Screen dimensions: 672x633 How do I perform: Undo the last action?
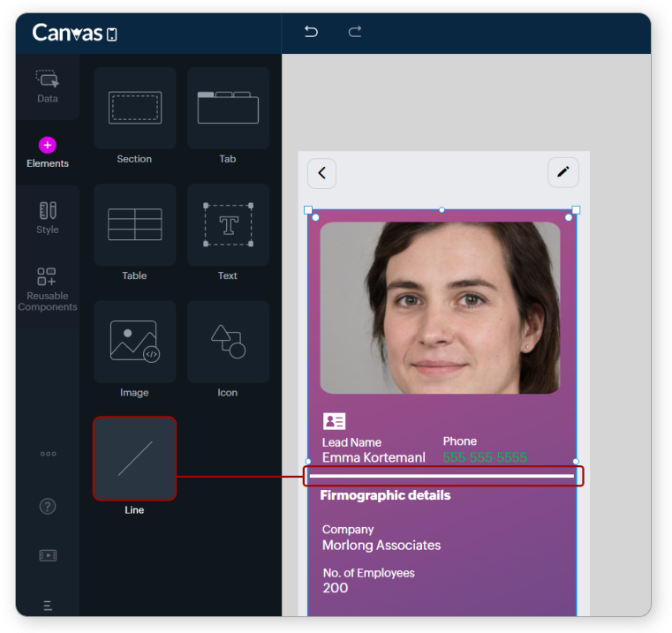(x=311, y=32)
